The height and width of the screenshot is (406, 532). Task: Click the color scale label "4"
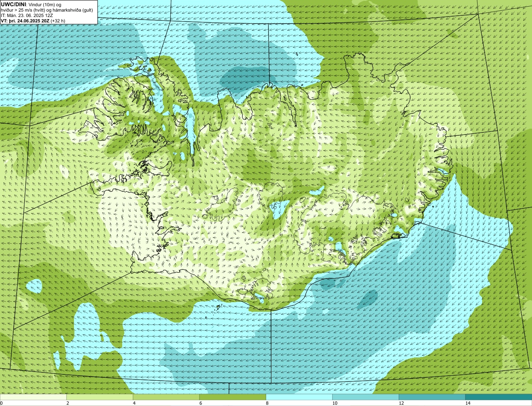click(x=134, y=403)
